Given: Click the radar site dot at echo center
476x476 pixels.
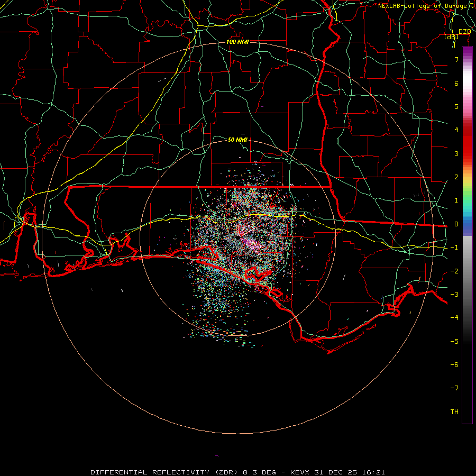Looking at the screenshot, I should 237,237.
